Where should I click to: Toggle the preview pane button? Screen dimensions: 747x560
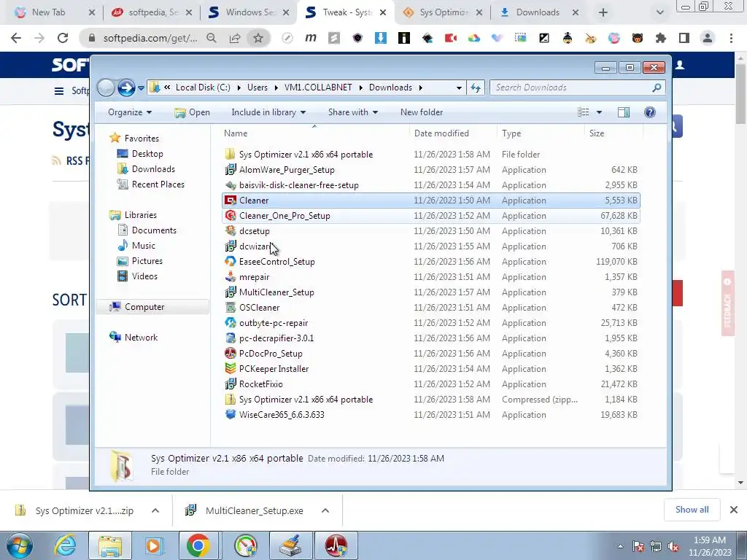(x=623, y=112)
